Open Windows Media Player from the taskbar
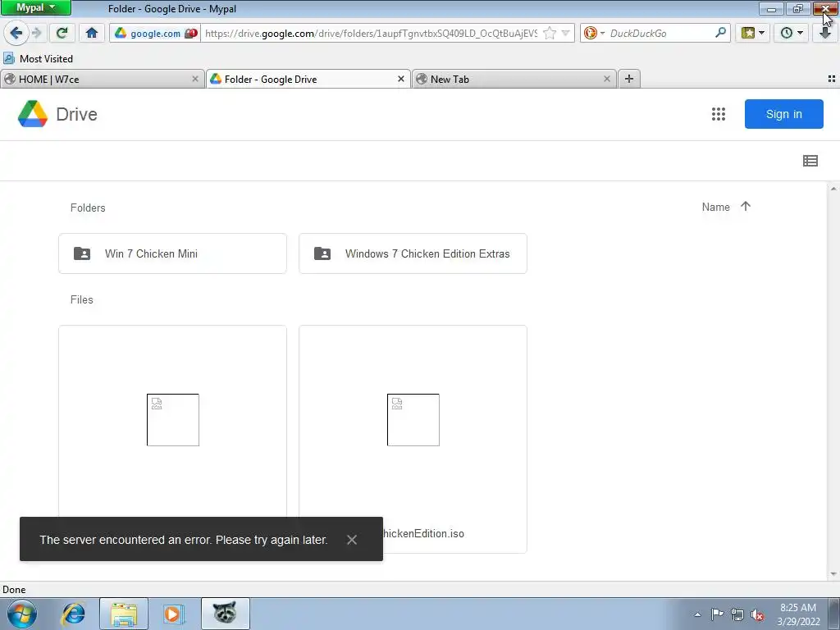840x630 pixels. click(173, 614)
